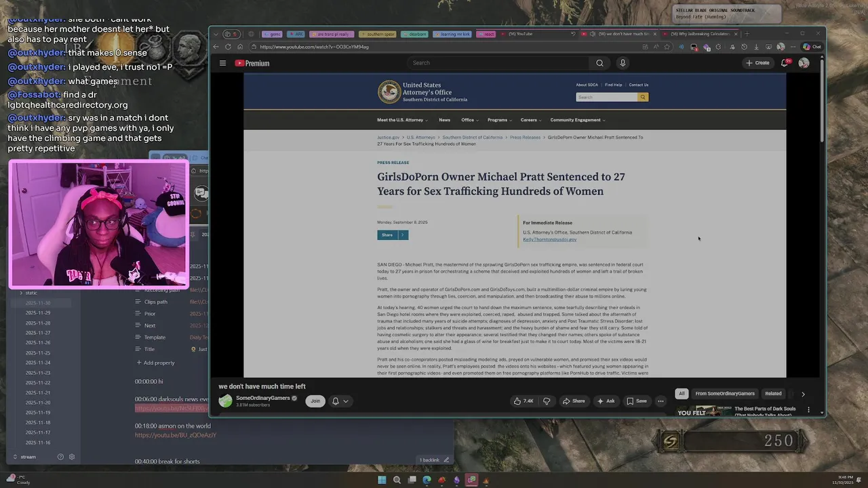Open the SomeOrdinaryGamers channel name link
Screen dimensions: 868x488
[263, 398]
